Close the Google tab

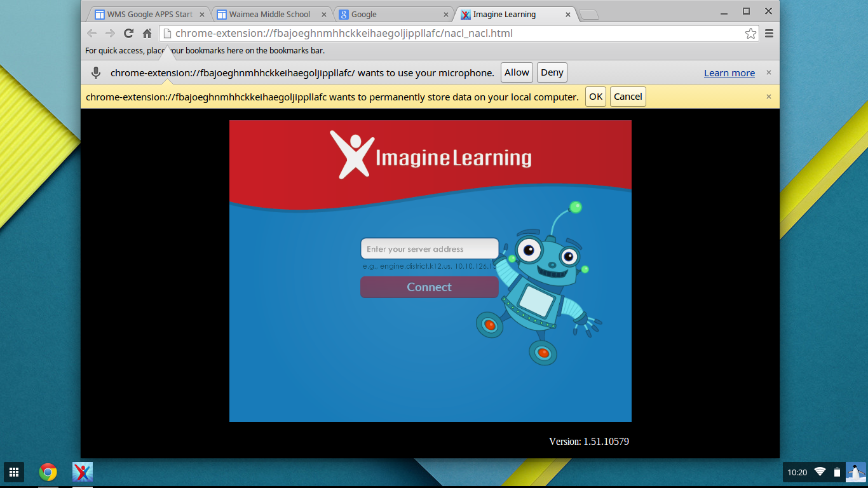tap(445, 15)
